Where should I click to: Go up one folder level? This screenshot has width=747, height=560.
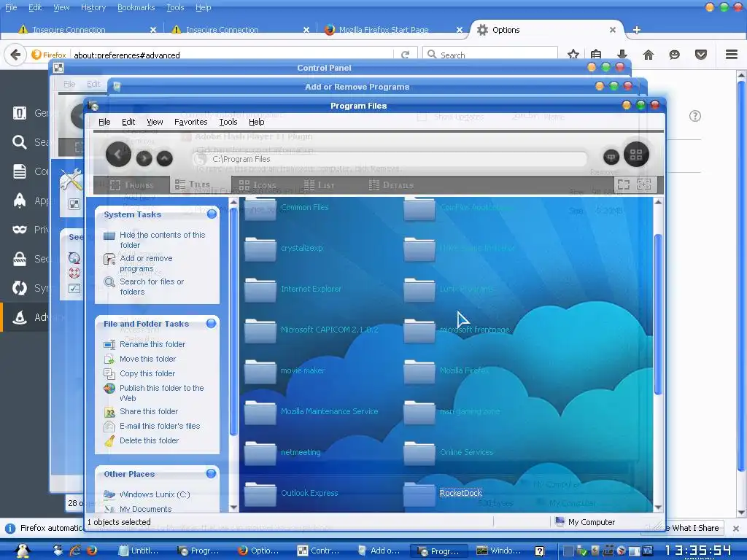pos(164,158)
